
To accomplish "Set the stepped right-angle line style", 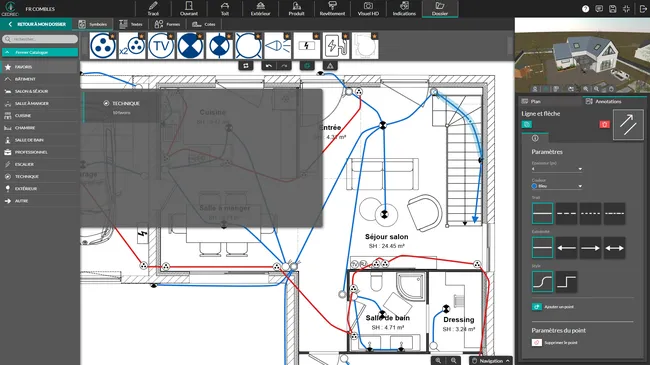I will click(x=566, y=282).
